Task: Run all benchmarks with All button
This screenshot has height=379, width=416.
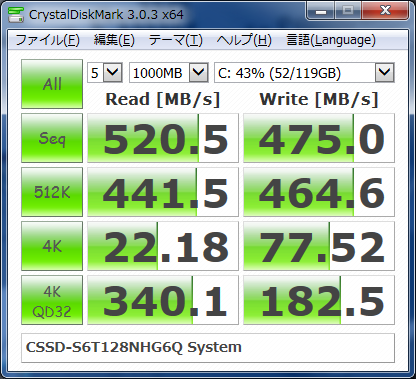Action: [52, 84]
